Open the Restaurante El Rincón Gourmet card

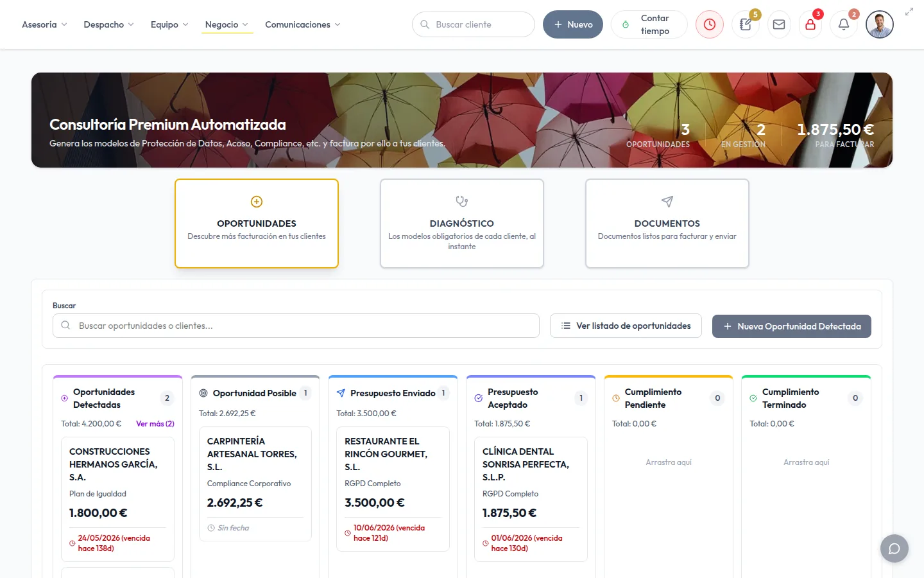(393, 489)
